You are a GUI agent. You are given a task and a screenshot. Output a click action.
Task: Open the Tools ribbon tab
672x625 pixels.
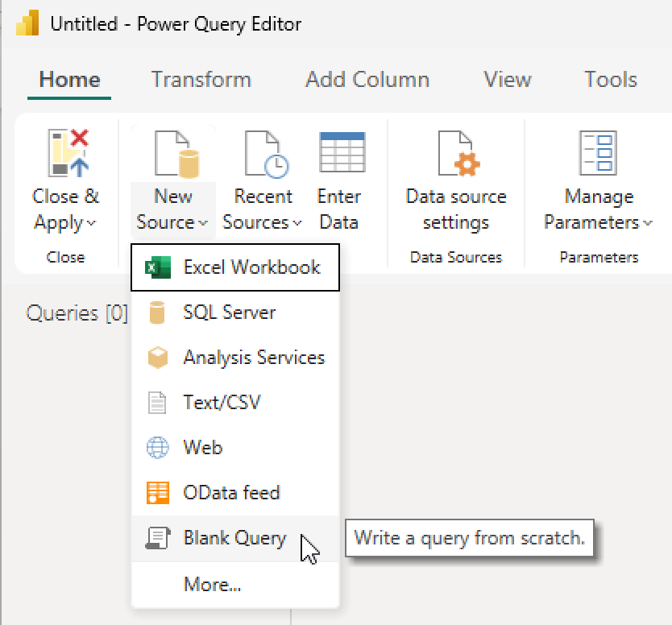click(611, 80)
